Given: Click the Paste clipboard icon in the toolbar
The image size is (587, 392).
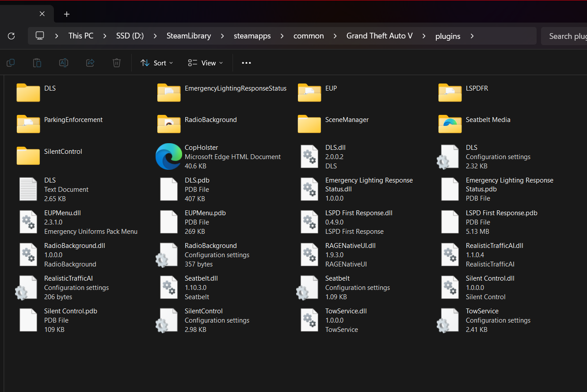Looking at the screenshot, I should pyautogui.click(x=37, y=63).
